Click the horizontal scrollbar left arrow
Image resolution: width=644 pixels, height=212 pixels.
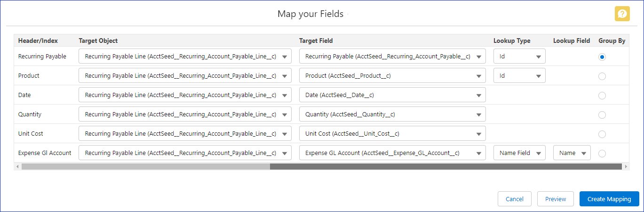[17, 166]
